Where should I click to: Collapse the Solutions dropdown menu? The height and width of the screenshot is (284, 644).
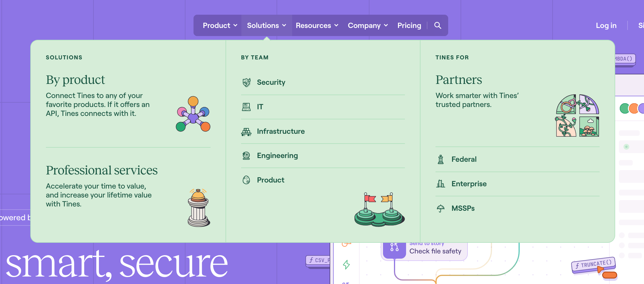point(266,25)
